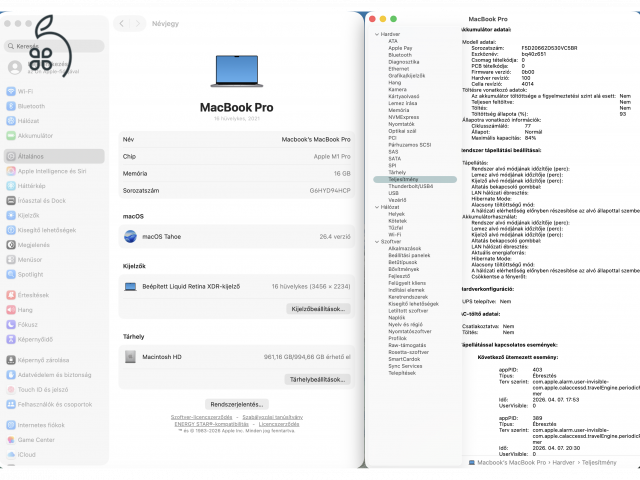Image resolution: width=640 pixels, height=480 pixels.
Task: Select NVMExpress in hardware list
Action: (404, 117)
